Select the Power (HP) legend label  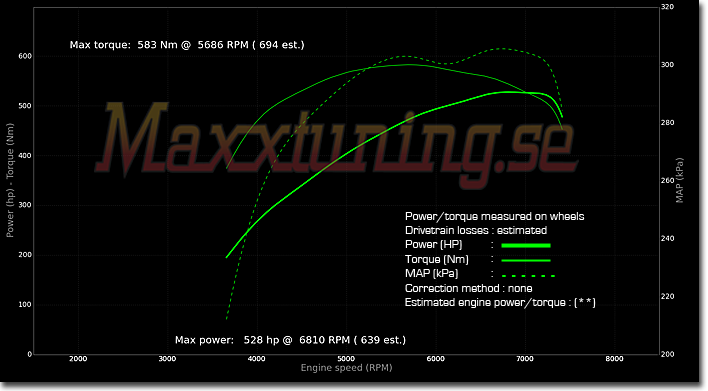coord(433,245)
